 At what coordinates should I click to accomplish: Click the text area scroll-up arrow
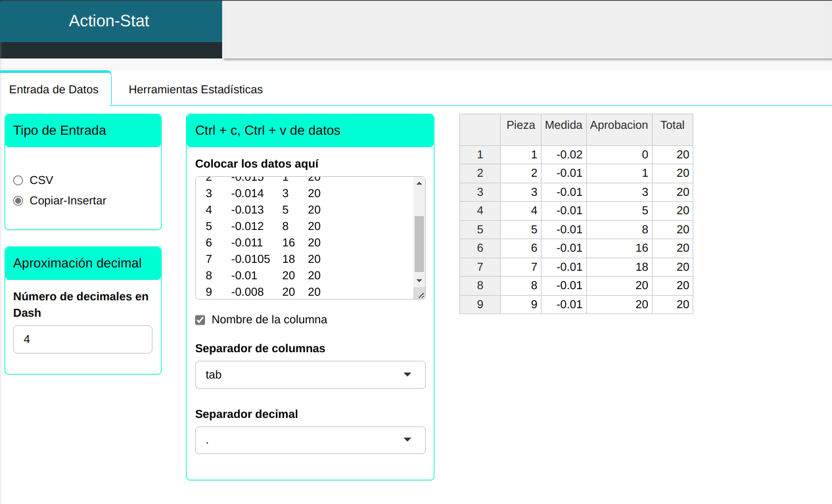coord(419,183)
